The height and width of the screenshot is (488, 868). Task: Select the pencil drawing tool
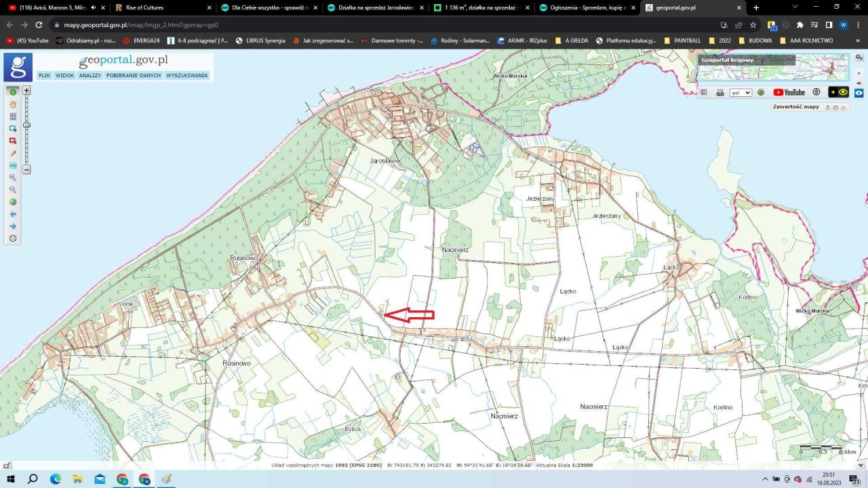click(x=13, y=154)
